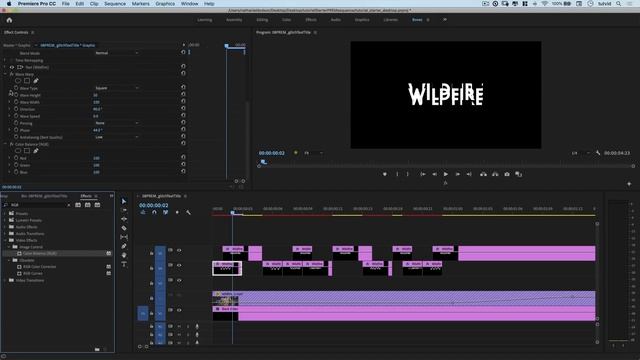Play the sequence in Program monitor
This screenshot has width=640, height=360.
coord(446,174)
